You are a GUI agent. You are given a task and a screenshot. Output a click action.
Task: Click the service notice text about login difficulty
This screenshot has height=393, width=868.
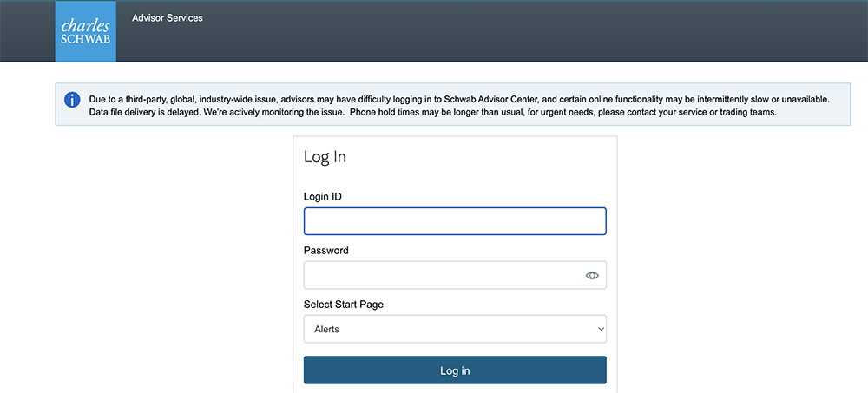tap(459, 106)
